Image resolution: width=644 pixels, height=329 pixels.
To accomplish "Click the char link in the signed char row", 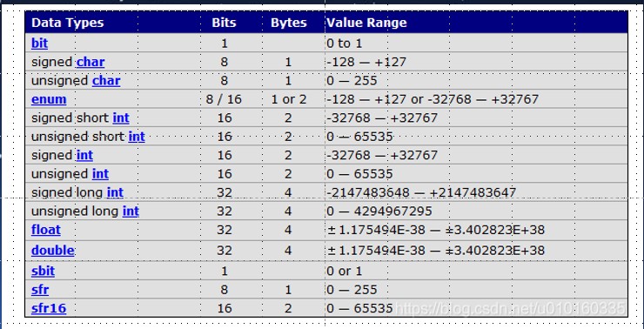I will click(x=91, y=62).
